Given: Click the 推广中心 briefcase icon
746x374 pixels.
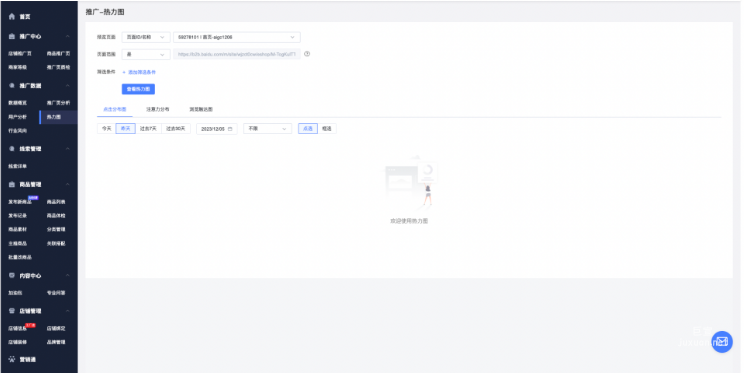Looking at the screenshot, I should pos(12,36).
